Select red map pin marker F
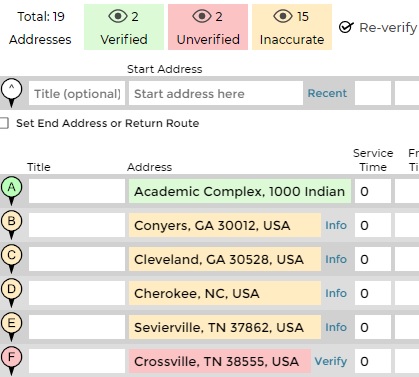 click(11, 361)
